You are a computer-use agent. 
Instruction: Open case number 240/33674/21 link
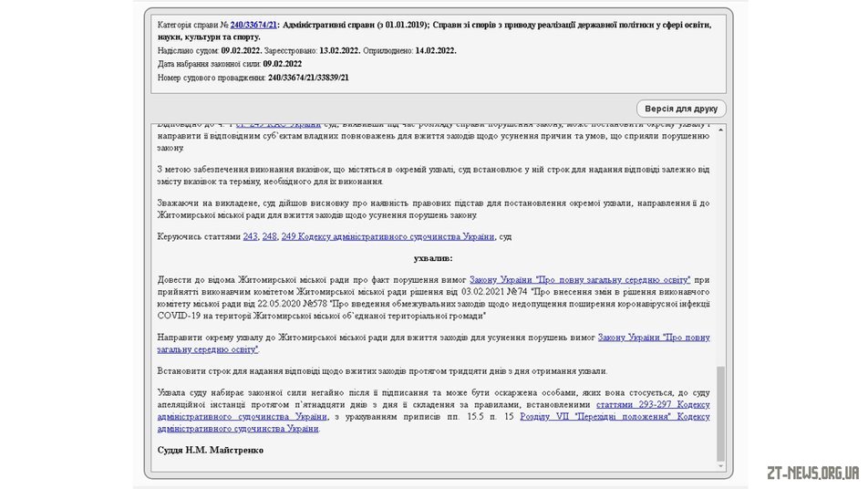pos(253,25)
